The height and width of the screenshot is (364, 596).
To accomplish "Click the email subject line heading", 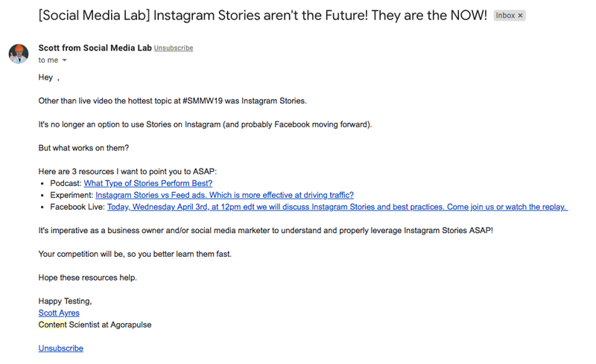I will (x=263, y=16).
